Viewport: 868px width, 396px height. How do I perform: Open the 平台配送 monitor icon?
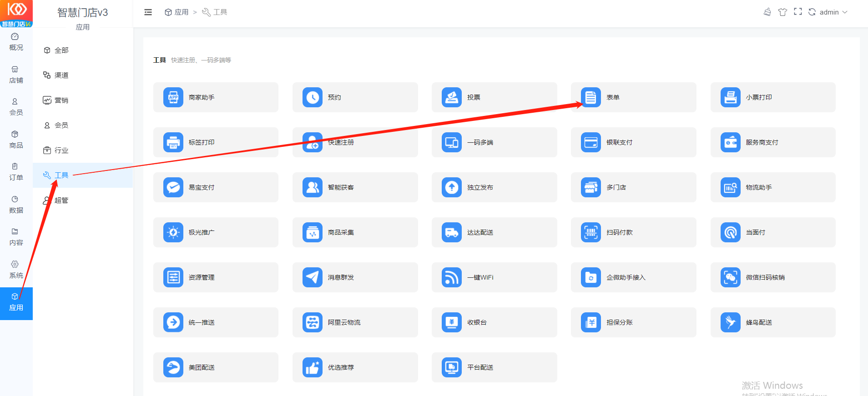[x=452, y=367]
